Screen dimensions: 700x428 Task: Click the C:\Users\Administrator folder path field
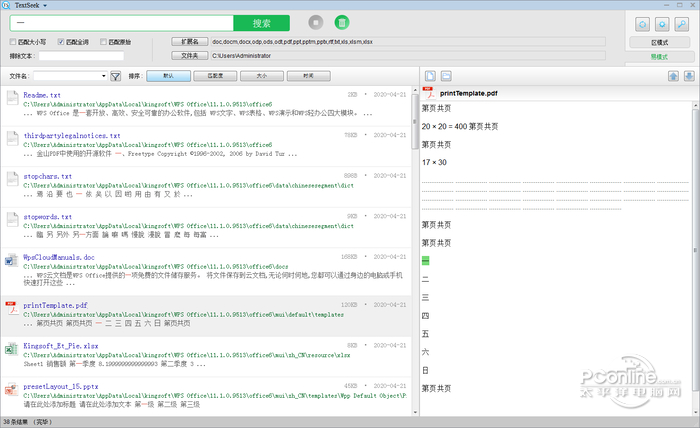[x=408, y=56]
